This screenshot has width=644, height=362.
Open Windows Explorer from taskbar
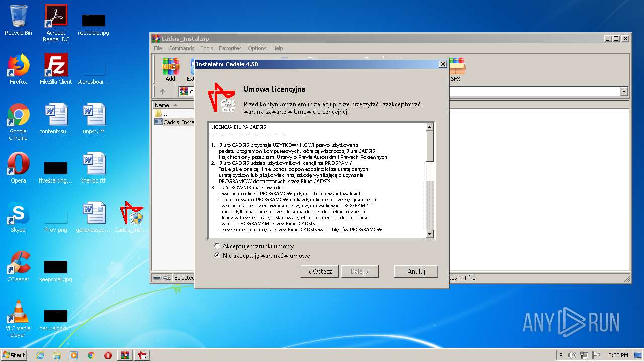point(57,355)
